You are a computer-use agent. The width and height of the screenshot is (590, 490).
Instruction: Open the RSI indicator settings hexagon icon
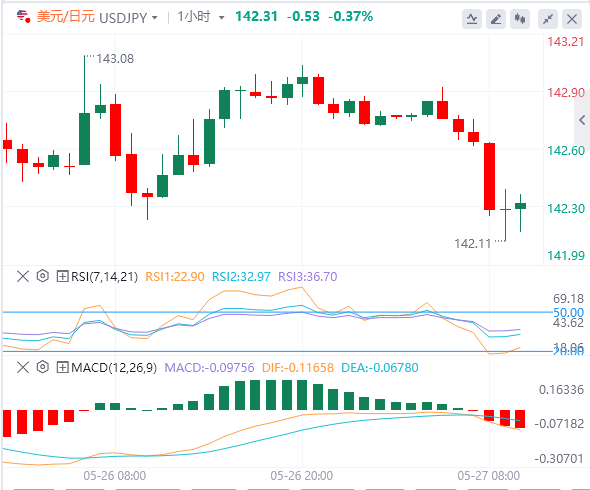click(x=43, y=276)
